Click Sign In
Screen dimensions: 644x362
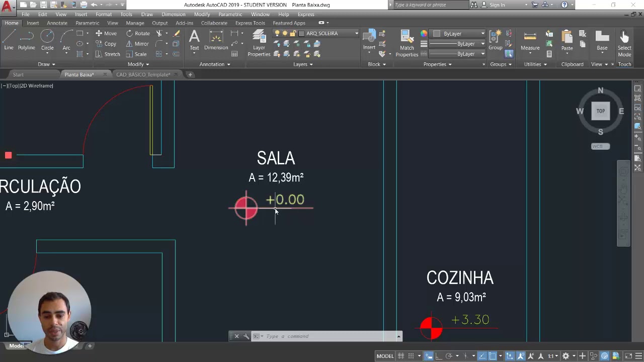point(497,5)
